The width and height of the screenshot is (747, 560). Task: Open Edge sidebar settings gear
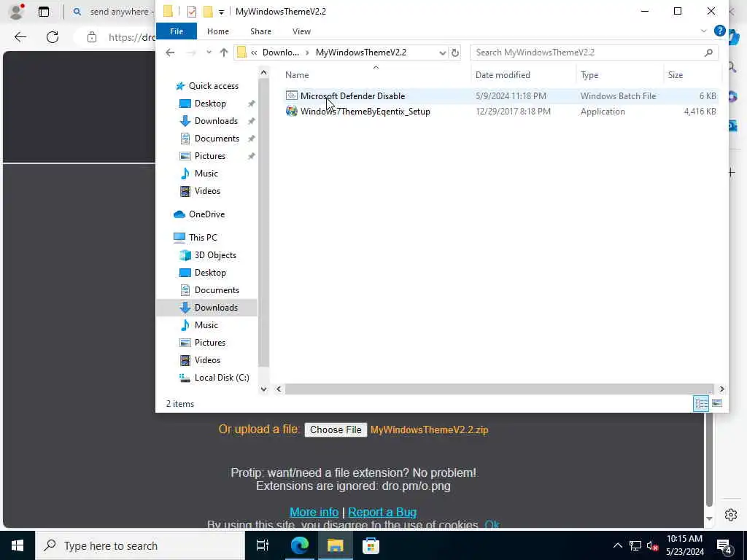731,515
